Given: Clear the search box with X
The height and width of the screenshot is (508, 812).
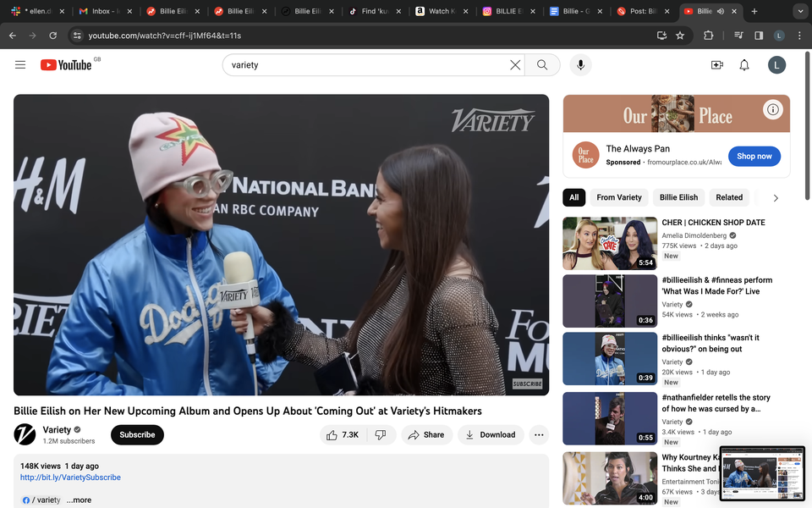Looking at the screenshot, I should click(515, 65).
